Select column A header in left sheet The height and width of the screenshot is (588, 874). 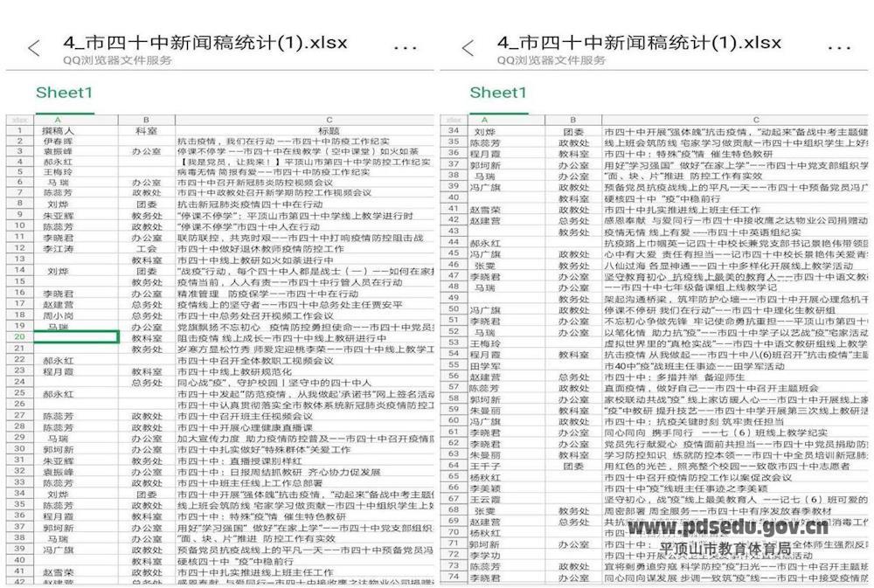[58, 120]
